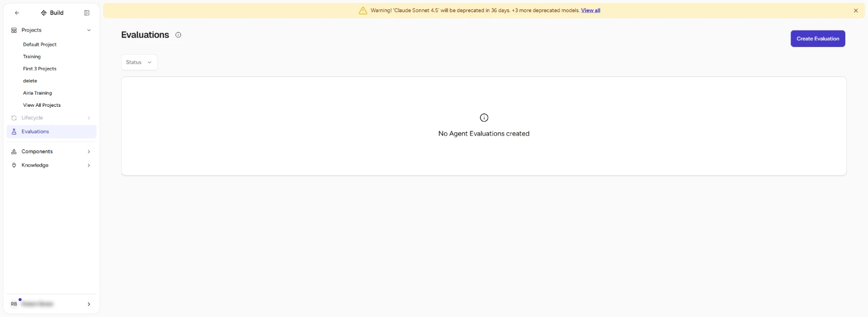The image size is (868, 317).
Task: Expand the Lifecycle section chevron
Action: pos(89,118)
